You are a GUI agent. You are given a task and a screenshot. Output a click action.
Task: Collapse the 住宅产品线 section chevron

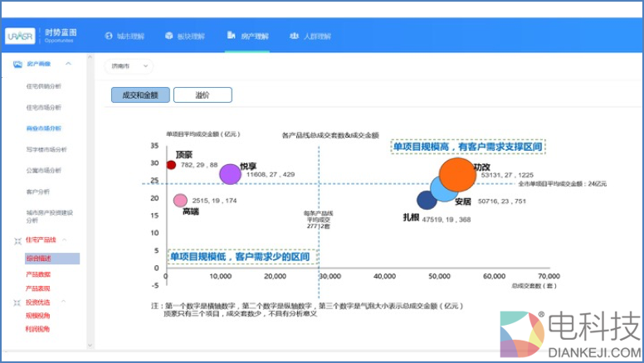point(66,240)
